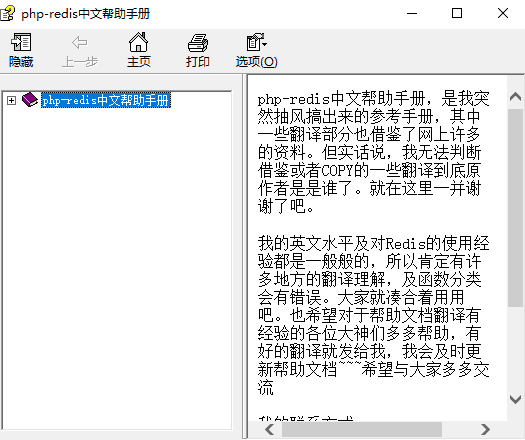Click the horizontal scrollbar thumb
This screenshot has width=525, height=440.
(x=362, y=429)
